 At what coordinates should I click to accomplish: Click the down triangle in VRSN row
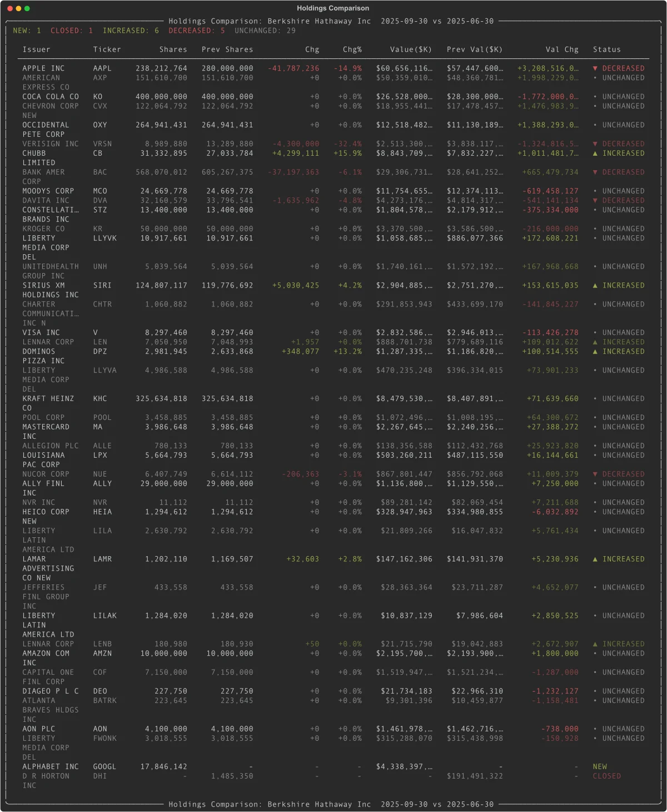[x=595, y=144]
